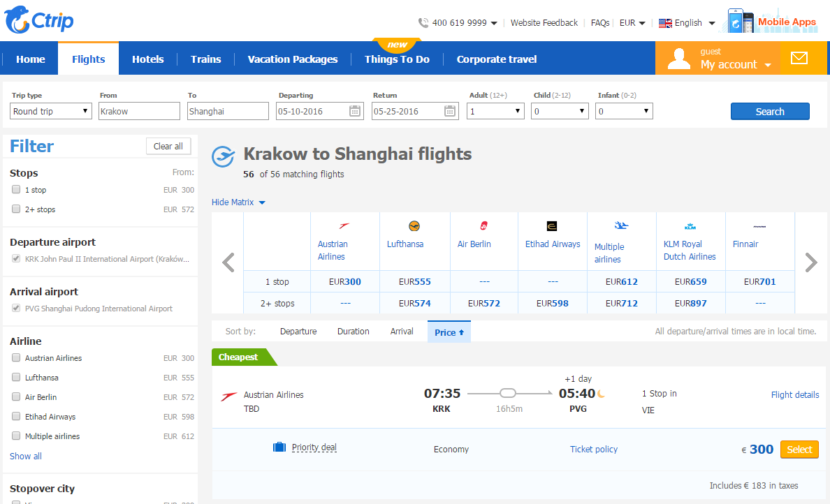The image size is (830, 504).
Task: Click the Ctrip dolphin logo
Action: point(38,20)
